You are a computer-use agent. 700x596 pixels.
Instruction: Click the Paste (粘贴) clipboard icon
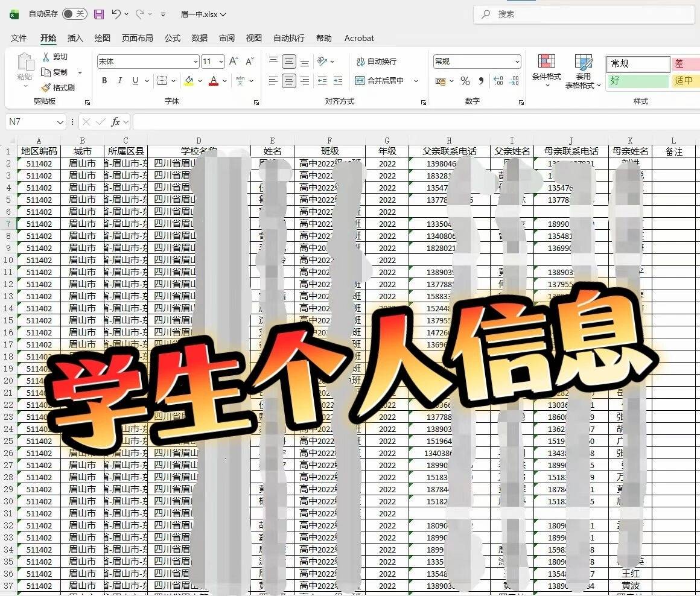[25, 63]
